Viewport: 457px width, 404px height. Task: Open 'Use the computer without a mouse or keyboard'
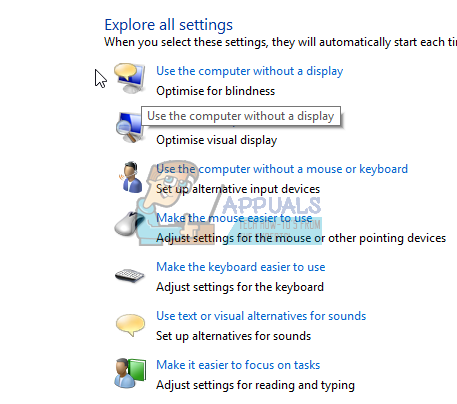pyautogui.click(x=282, y=169)
